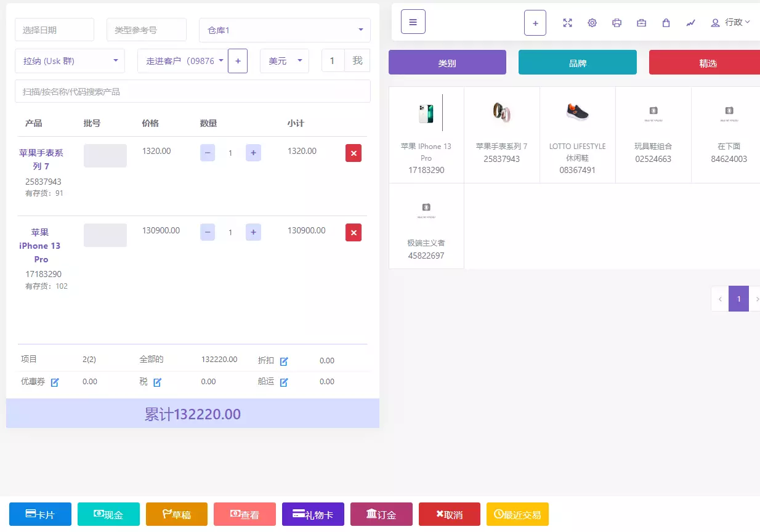
Task: Open the 美元 currency dropdown
Action: [285, 61]
